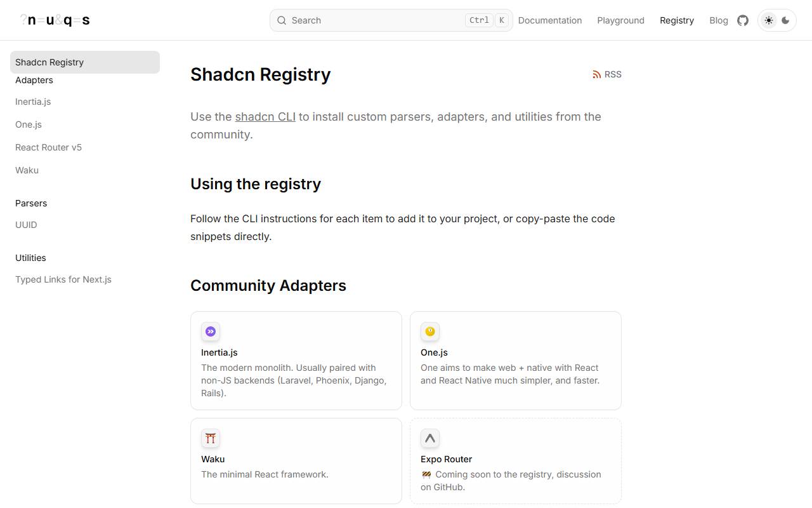The height and width of the screenshot is (508, 812).
Task: Click the Community Adapters heading
Action: click(268, 286)
